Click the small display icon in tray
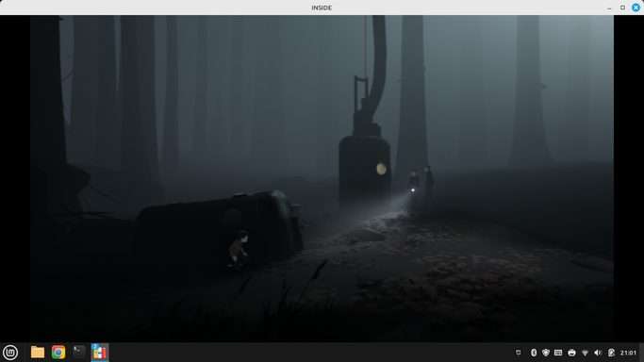This screenshot has width=644, height=362. [x=519, y=353]
